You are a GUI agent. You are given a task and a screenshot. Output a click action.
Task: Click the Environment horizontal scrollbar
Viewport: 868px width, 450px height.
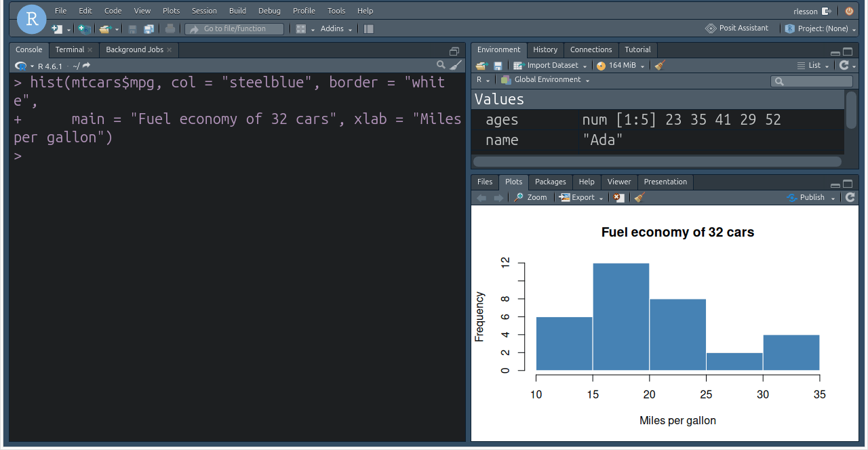click(x=657, y=162)
